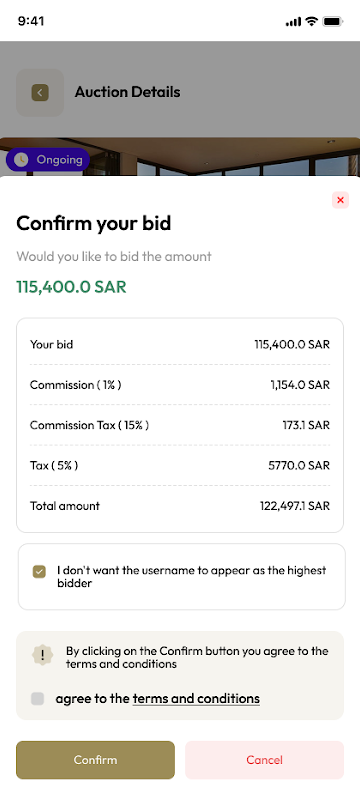Tap the 9:41 clock in status bar

(31, 21)
